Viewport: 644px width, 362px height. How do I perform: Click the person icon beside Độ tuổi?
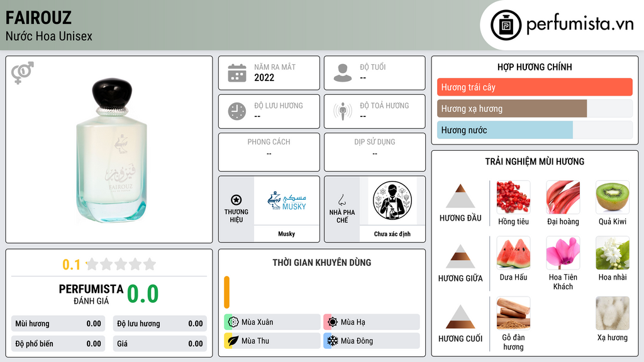pyautogui.click(x=343, y=73)
